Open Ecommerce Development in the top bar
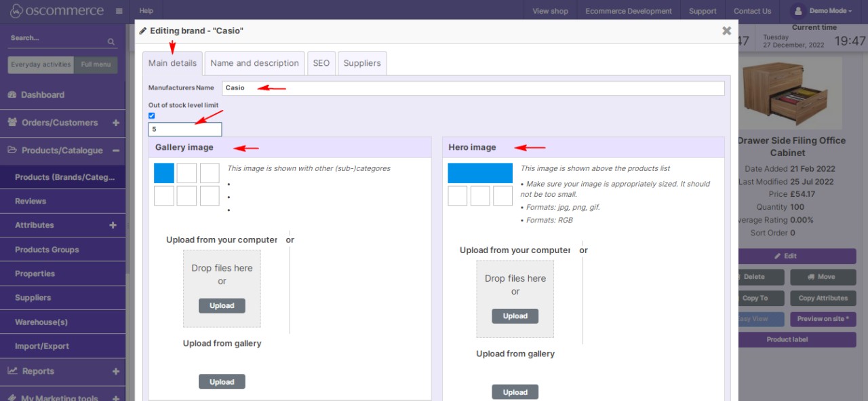Viewport: 868px width, 401px height. coord(629,11)
